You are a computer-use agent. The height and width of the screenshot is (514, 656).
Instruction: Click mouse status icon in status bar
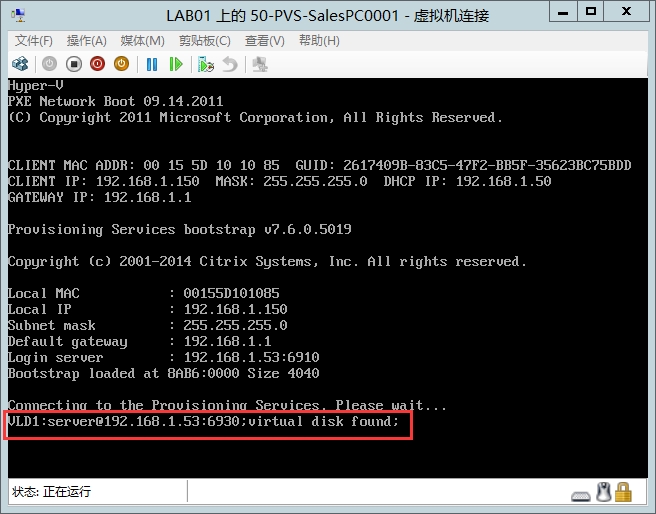tap(604, 492)
